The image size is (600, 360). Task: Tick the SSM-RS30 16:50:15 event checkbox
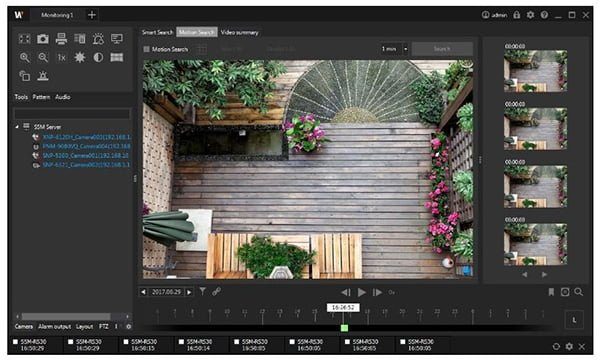click(x=126, y=342)
